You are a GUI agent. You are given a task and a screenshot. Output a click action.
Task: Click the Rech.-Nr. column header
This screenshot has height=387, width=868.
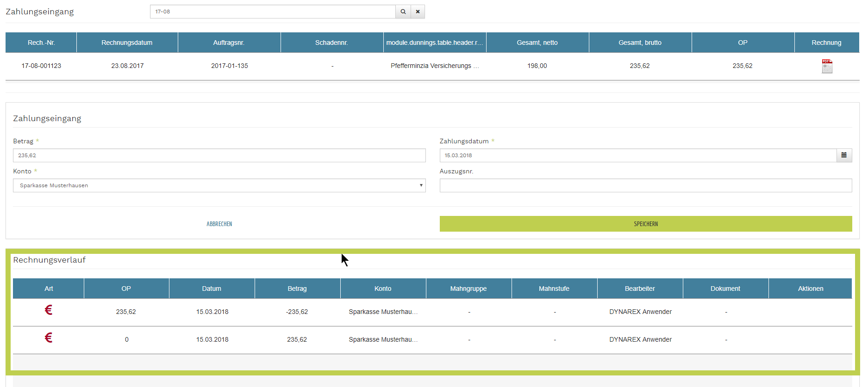[41, 43]
